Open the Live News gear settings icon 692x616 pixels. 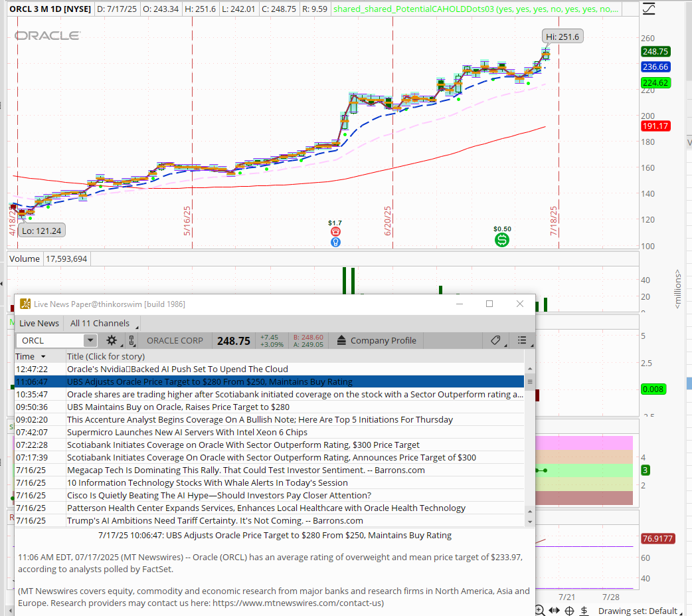click(112, 340)
